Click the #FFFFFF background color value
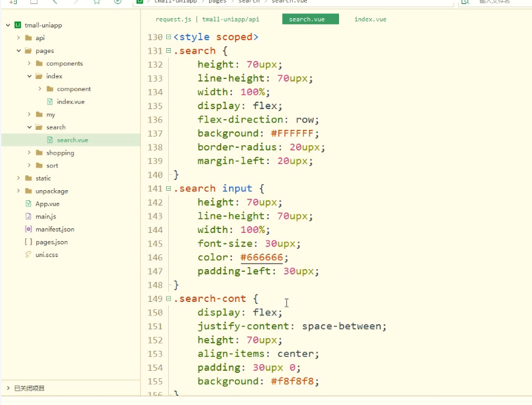532x405 pixels. pos(292,133)
